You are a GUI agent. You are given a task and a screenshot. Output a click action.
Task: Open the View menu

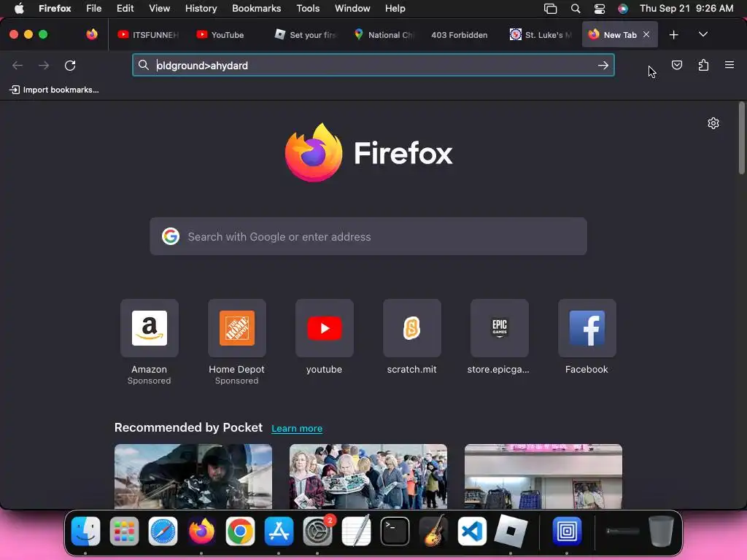click(x=159, y=8)
